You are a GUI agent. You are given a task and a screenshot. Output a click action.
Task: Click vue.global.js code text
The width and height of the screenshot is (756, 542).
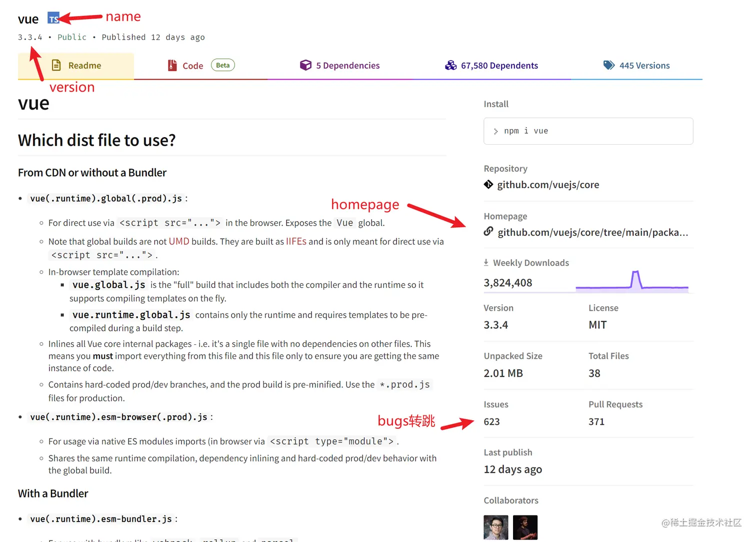(109, 285)
